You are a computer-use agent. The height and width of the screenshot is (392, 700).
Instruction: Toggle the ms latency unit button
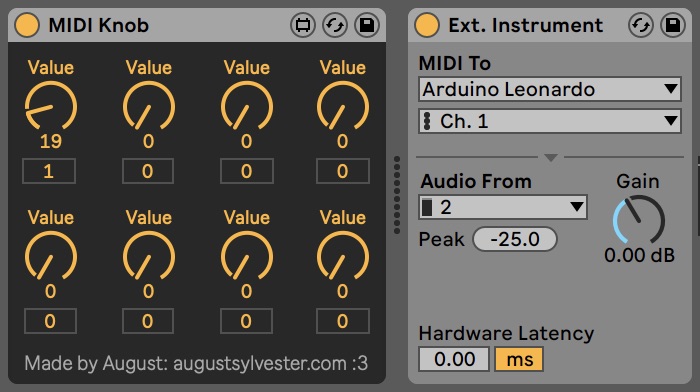pyautogui.click(x=519, y=359)
